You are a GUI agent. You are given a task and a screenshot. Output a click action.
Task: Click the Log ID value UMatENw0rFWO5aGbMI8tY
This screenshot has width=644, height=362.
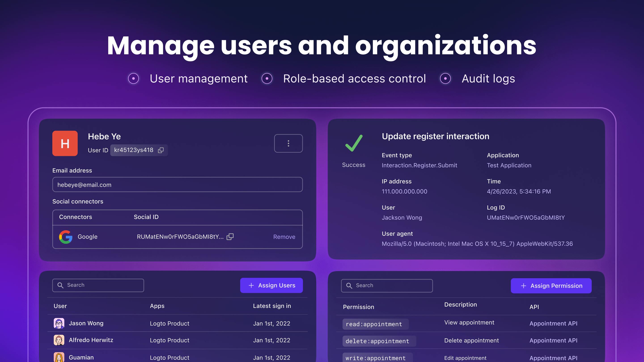click(526, 218)
